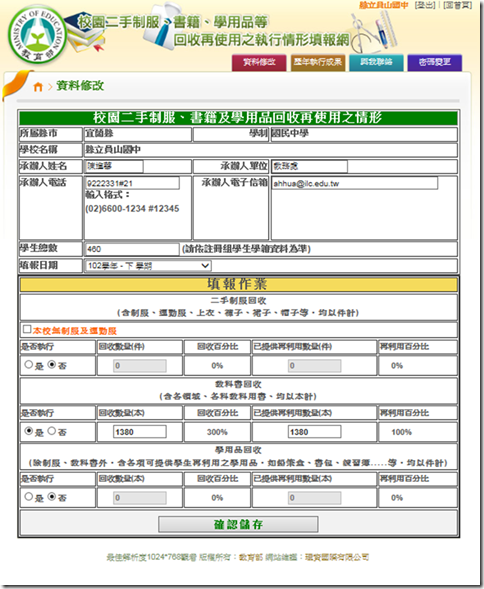Click the 回首頁 link
Viewport: 484px width, 589px height.
point(457,5)
